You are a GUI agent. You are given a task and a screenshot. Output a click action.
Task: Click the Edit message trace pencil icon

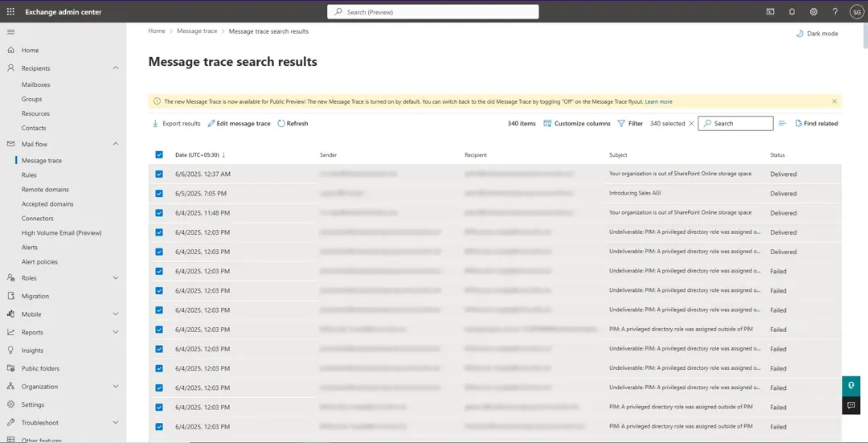[211, 124]
